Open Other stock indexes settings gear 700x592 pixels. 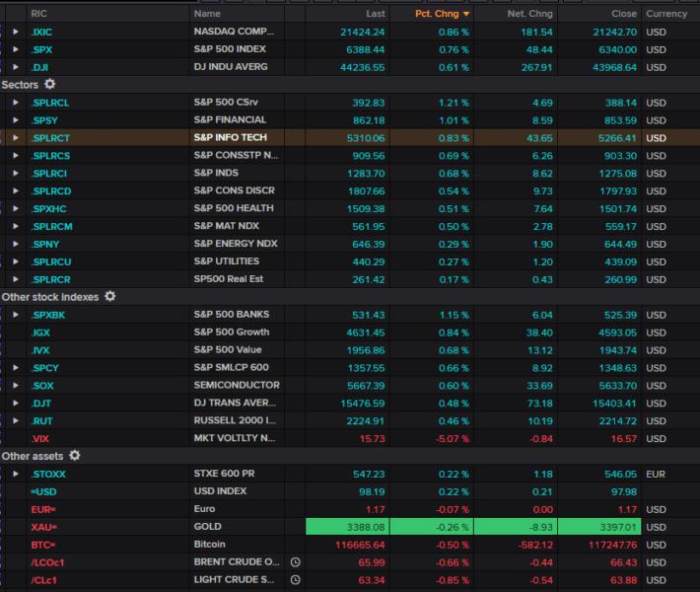(109, 296)
